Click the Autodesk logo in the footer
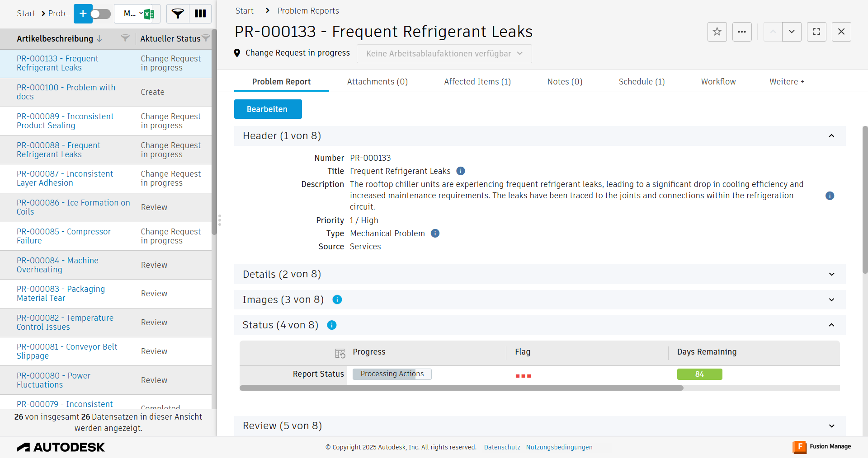 point(61,447)
